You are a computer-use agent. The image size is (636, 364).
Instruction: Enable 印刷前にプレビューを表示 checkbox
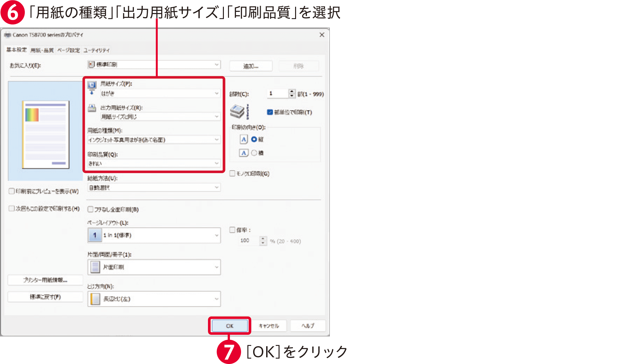[11, 191]
